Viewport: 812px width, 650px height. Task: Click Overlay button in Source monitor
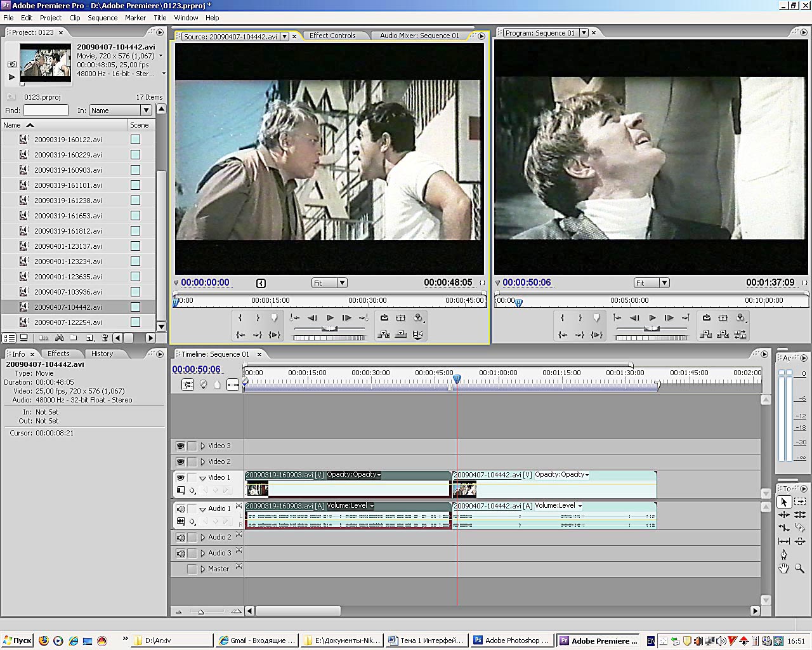pos(401,335)
